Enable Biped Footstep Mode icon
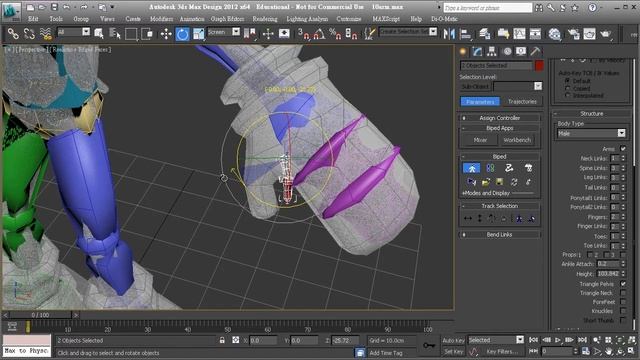Screen dimensions: 640x360 pos(490,168)
